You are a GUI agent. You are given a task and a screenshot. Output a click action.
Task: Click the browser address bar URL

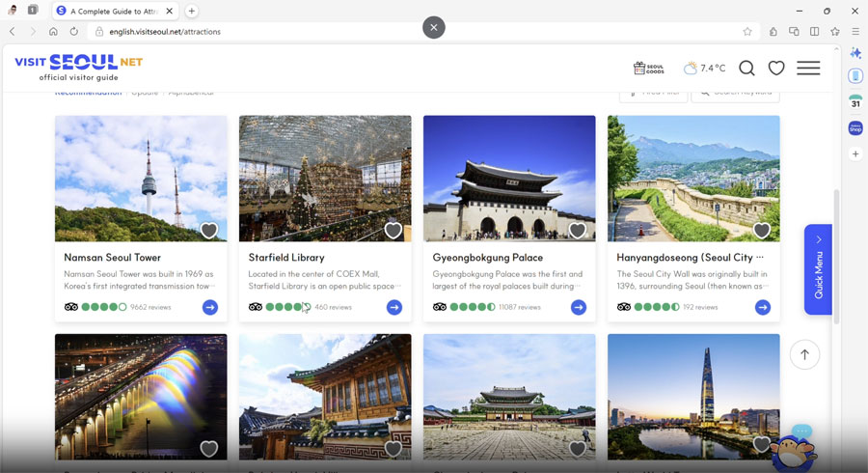click(165, 32)
